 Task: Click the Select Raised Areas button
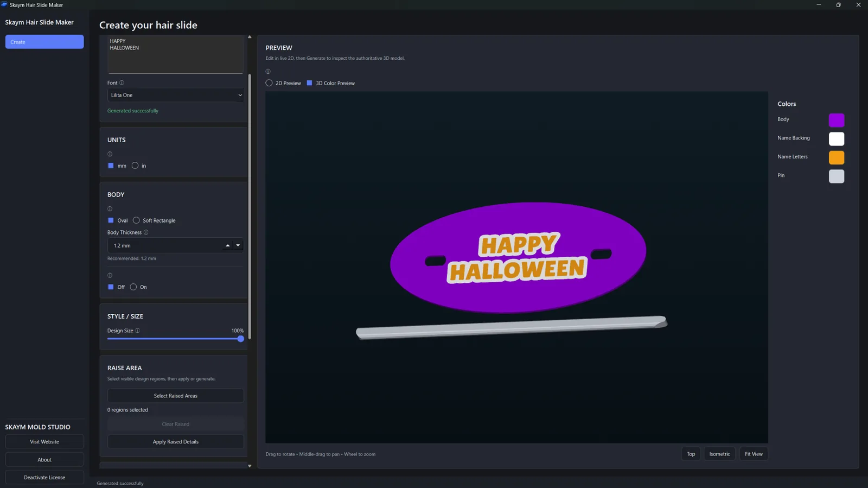(176, 396)
